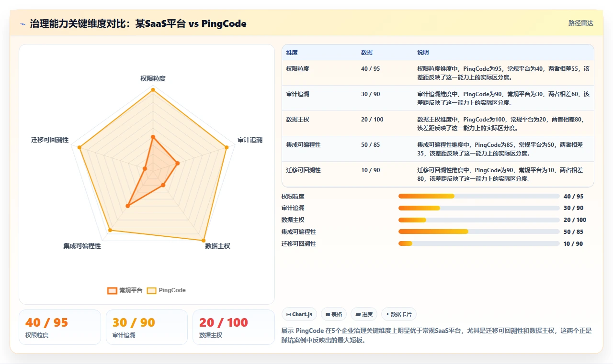The height and width of the screenshot is (364, 613).
Task: Click 权限粒度 cell in the table
Action: [x=298, y=69]
